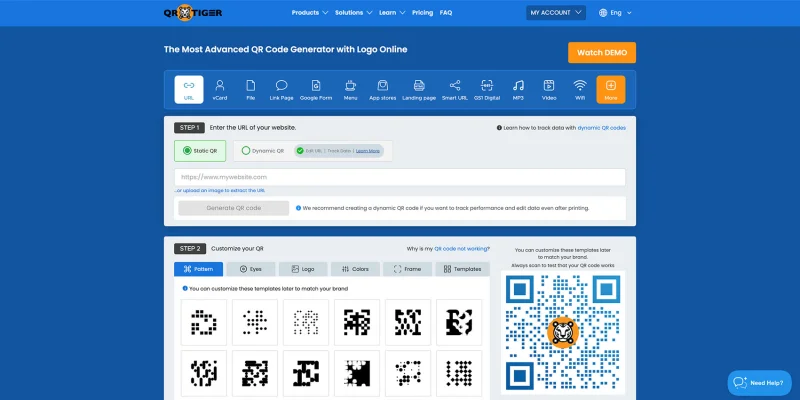The width and height of the screenshot is (800, 400).
Task: Choose the App stores QR type
Action: click(383, 90)
